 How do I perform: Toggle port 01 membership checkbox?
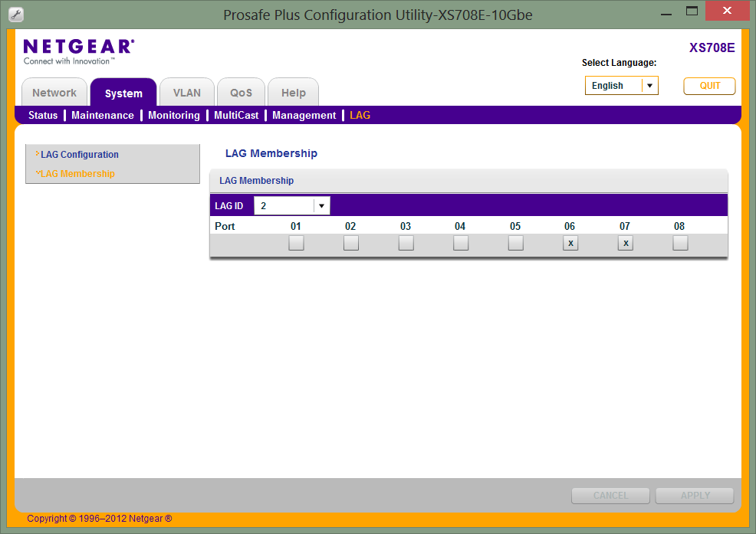296,243
